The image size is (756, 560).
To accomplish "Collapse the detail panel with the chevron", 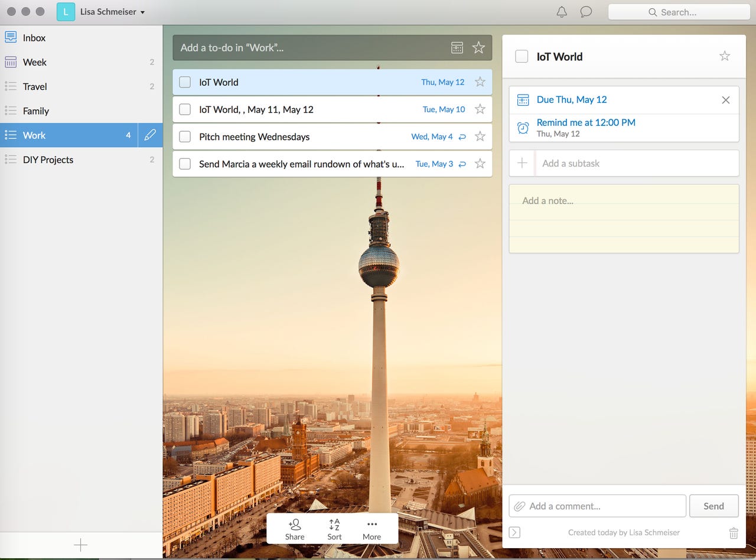I will click(x=514, y=532).
